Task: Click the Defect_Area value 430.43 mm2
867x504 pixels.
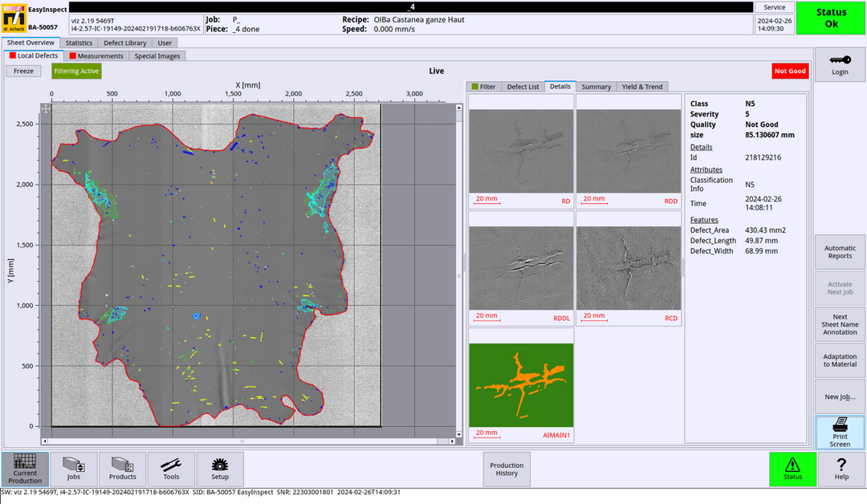Action: [x=765, y=230]
